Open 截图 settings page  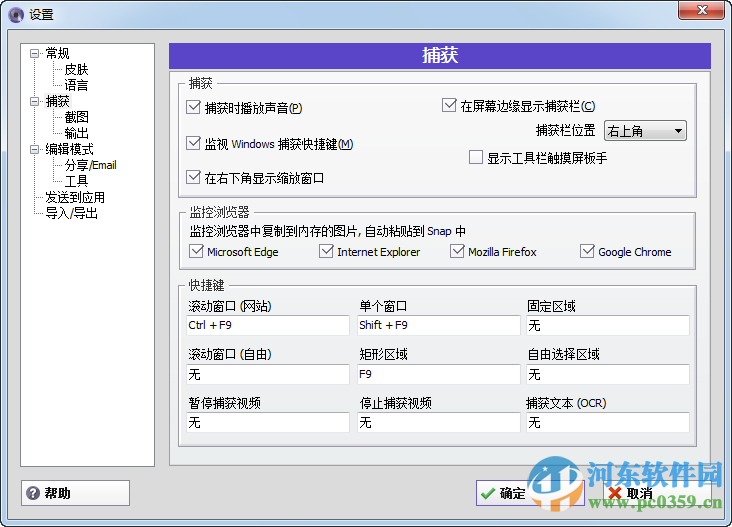(x=76, y=117)
